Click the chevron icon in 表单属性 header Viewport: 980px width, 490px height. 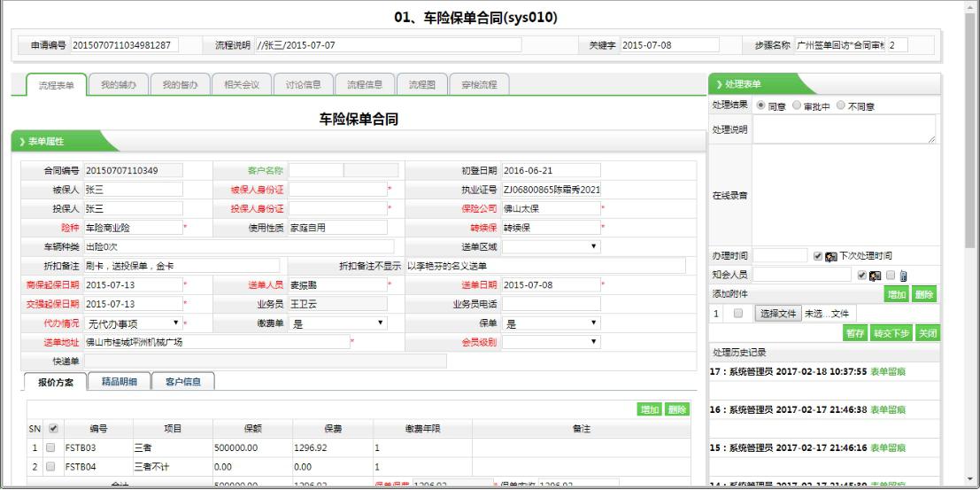pyautogui.click(x=23, y=142)
